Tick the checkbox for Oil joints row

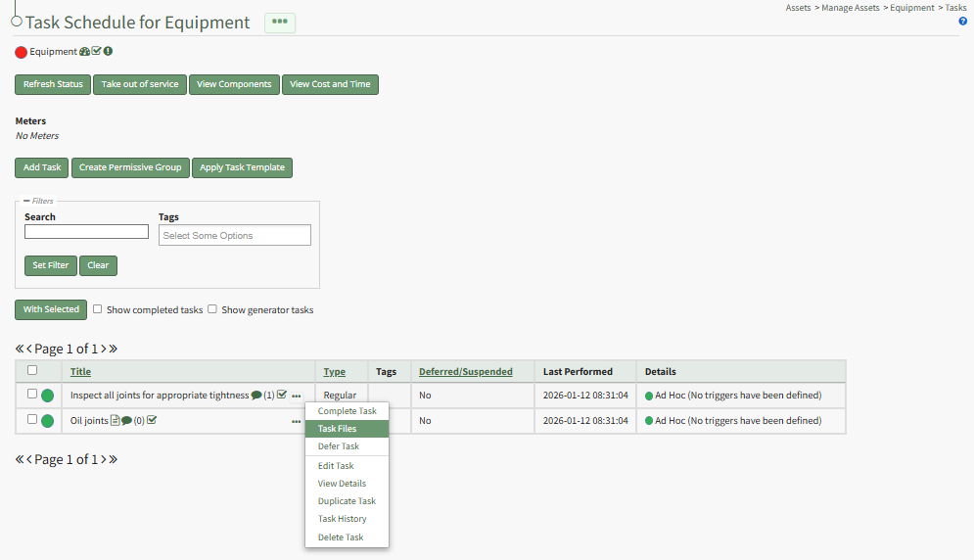click(x=32, y=420)
